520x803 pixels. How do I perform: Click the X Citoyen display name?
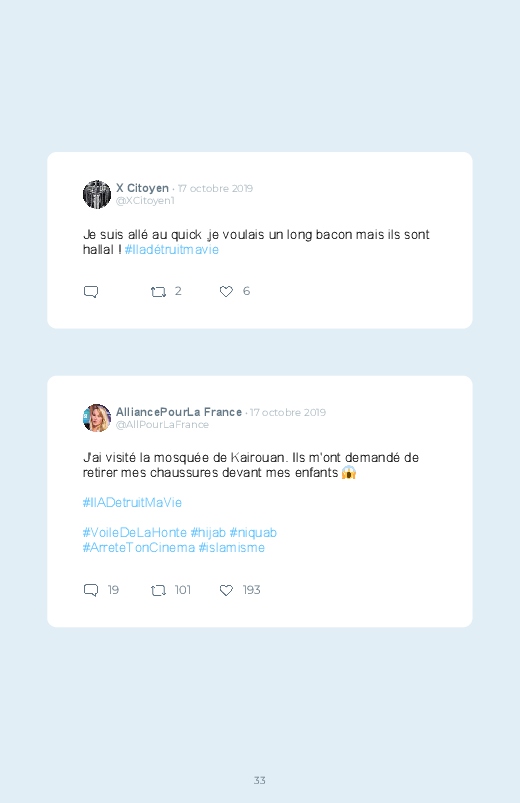pyautogui.click(x=142, y=188)
